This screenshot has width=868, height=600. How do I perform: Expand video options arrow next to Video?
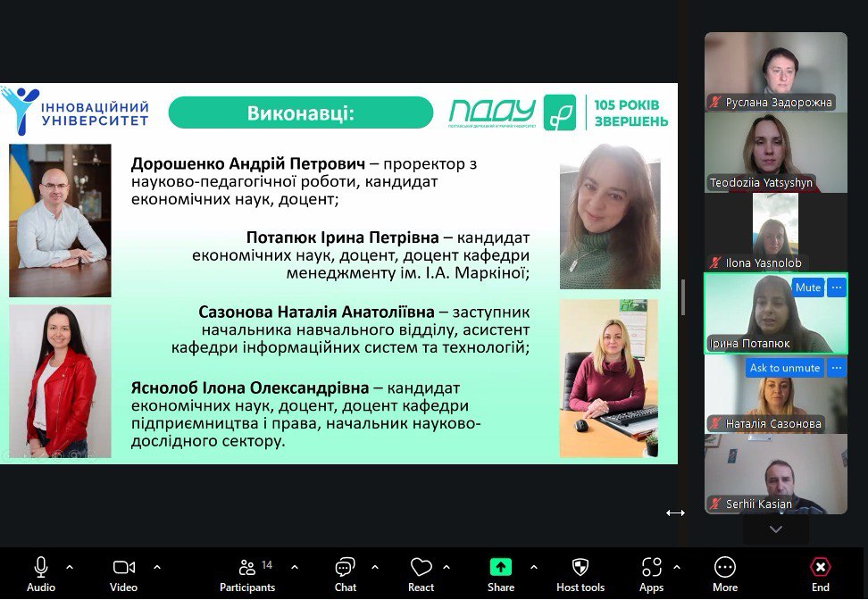pyautogui.click(x=157, y=567)
